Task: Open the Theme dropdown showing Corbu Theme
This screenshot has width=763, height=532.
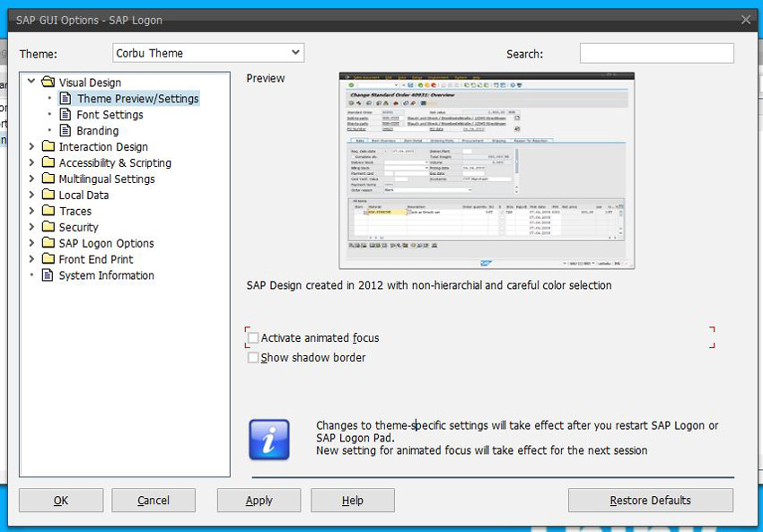Action: (x=208, y=53)
